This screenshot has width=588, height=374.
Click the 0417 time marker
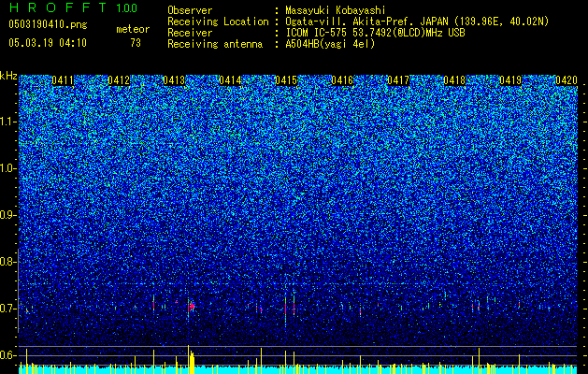coord(398,80)
